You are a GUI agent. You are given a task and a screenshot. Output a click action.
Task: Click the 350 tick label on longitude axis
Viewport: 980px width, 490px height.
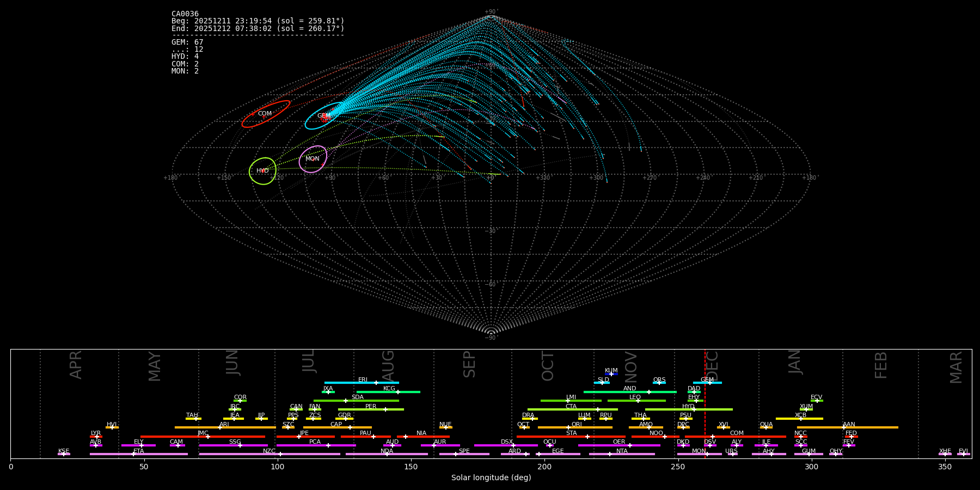(x=945, y=467)
